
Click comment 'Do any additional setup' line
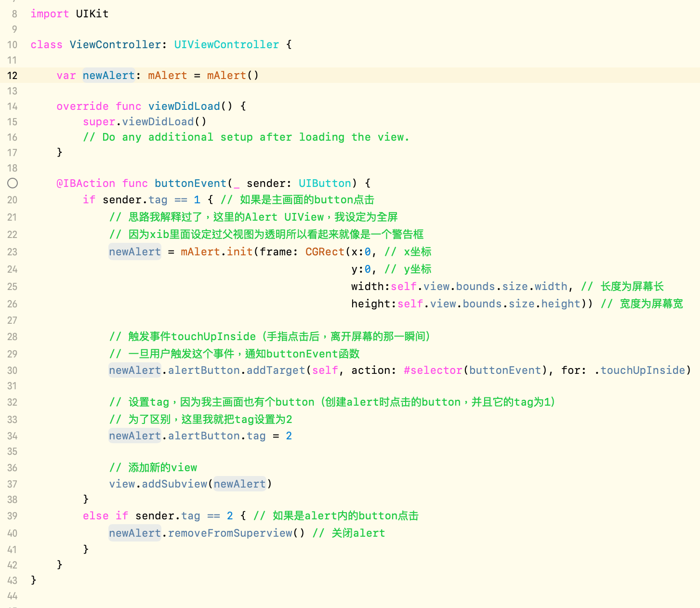tap(246, 137)
